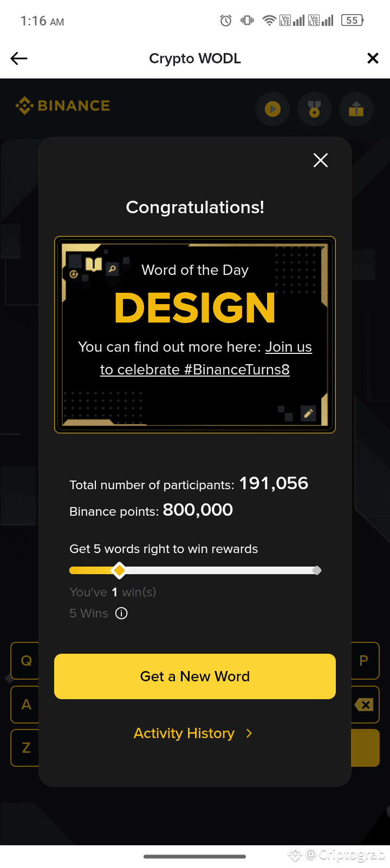Expand Activity History chevron arrow
Viewport: 390px width, 868px height.
[x=249, y=733]
